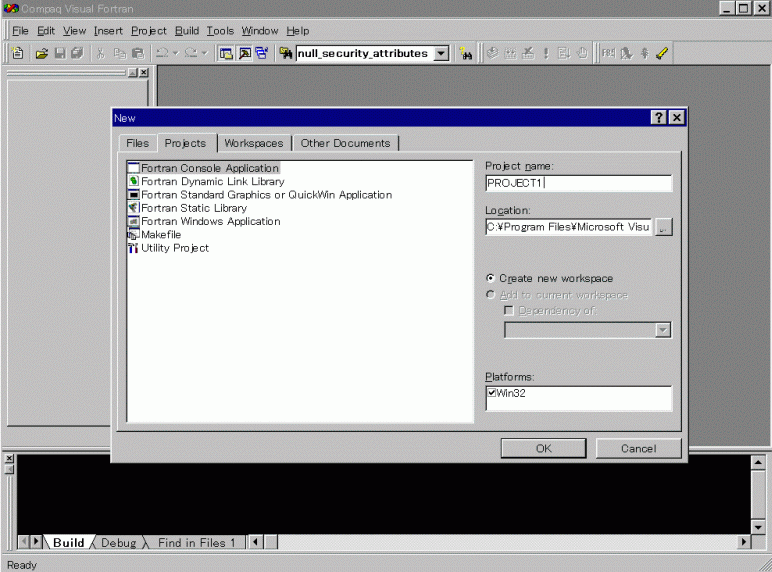
Task: Expand the Dependency of dropdown list
Action: click(663, 330)
